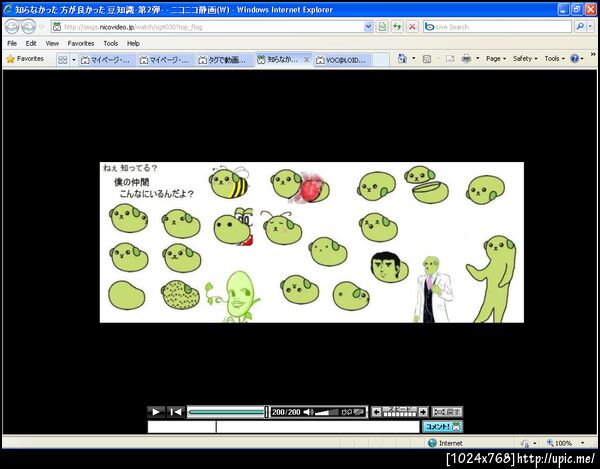600x469 pixels.
Task: Toggle the comment mute speaker-slash icon
Action: point(346,412)
